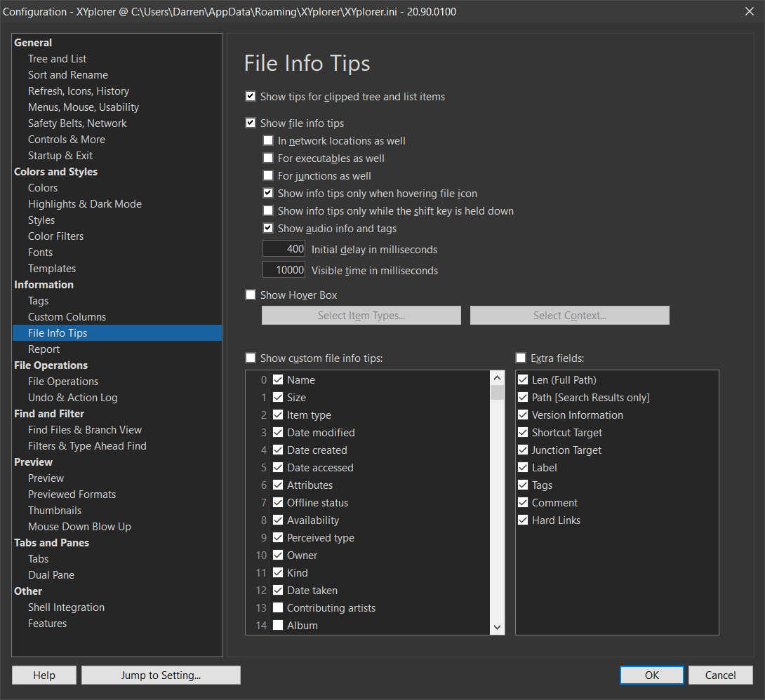
Task: Enable For executables as well option
Action: [268, 158]
